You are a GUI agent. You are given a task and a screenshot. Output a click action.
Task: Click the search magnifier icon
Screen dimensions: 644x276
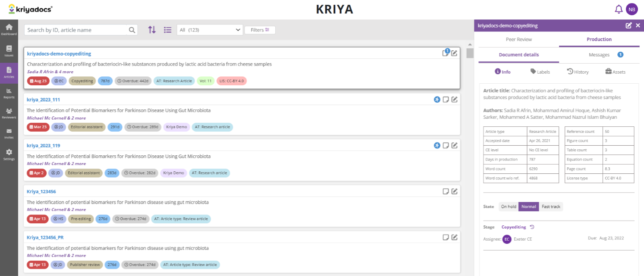click(x=132, y=30)
